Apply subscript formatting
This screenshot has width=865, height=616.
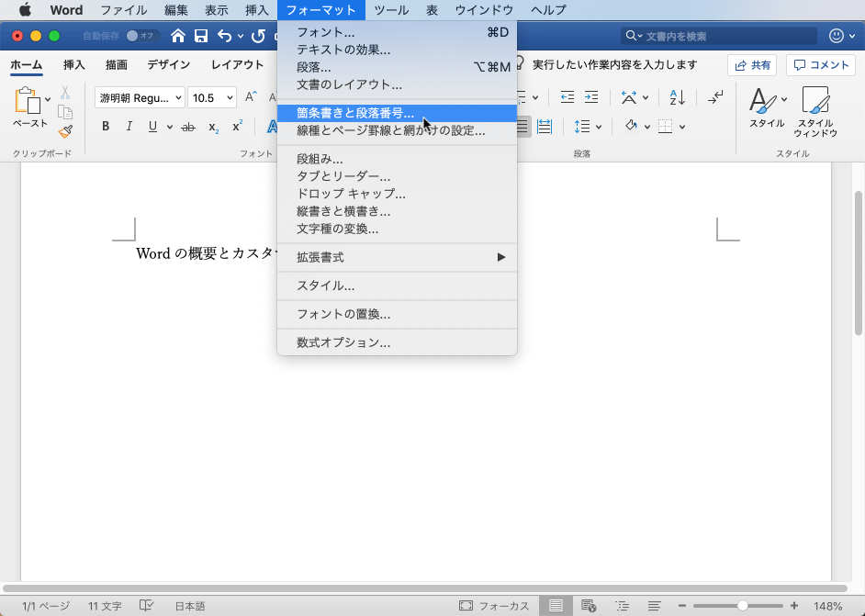tap(213, 127)
